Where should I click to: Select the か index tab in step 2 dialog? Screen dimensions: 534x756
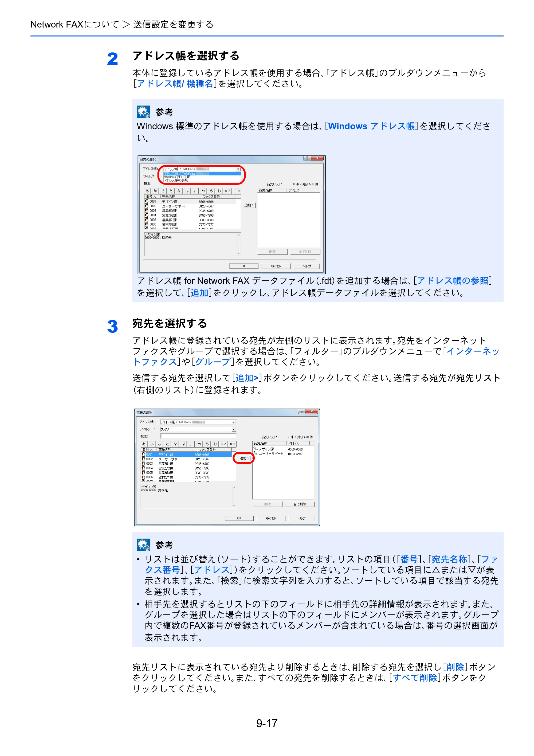coord(155,191)
